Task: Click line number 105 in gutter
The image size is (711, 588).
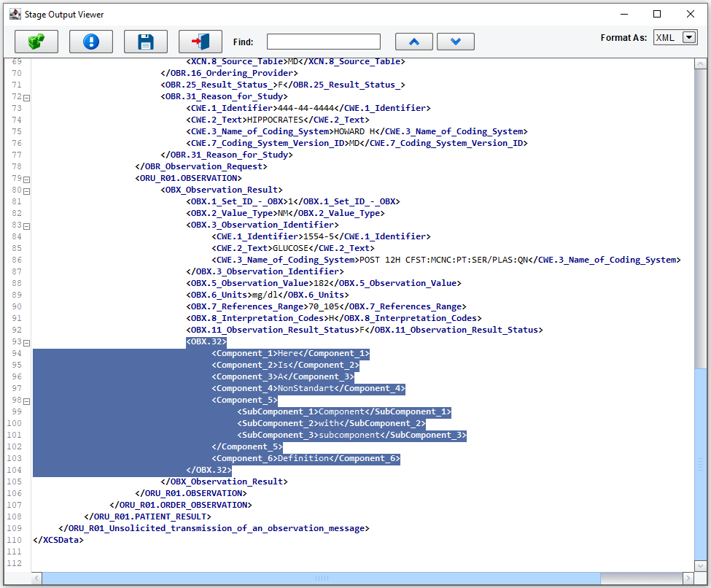Action: [x=14, y=481]
